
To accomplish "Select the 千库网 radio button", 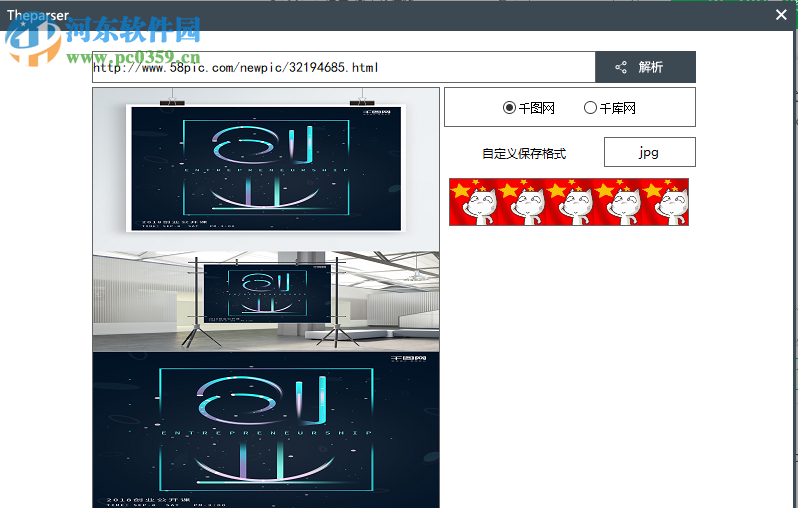I will pos(590,108).
